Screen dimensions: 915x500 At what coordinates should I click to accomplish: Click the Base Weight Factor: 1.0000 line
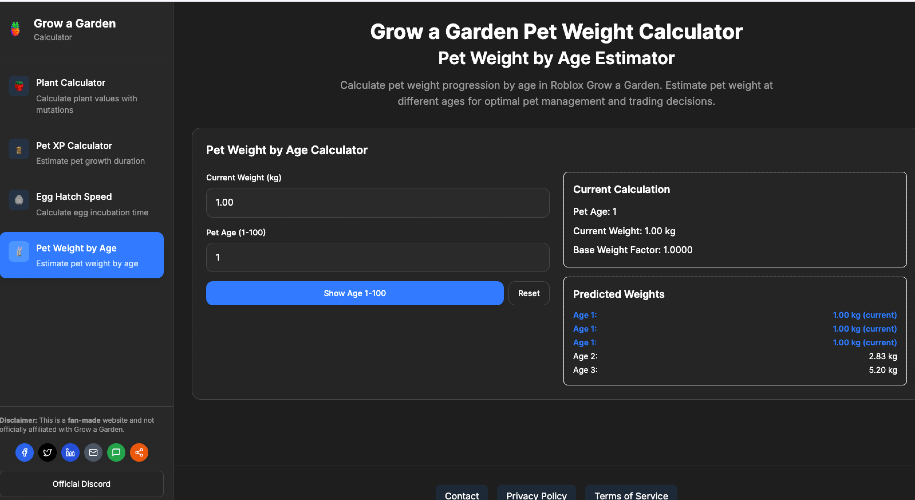633,250
